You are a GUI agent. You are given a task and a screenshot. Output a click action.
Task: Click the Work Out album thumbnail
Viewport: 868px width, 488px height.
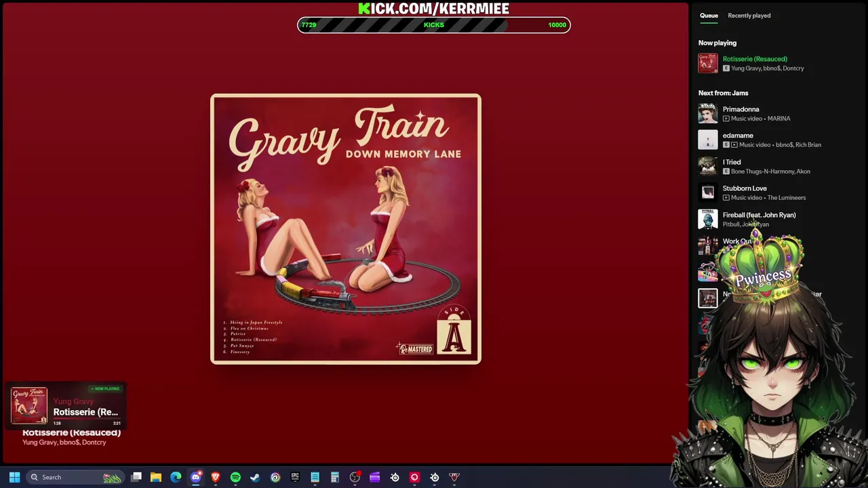(708, 245)
